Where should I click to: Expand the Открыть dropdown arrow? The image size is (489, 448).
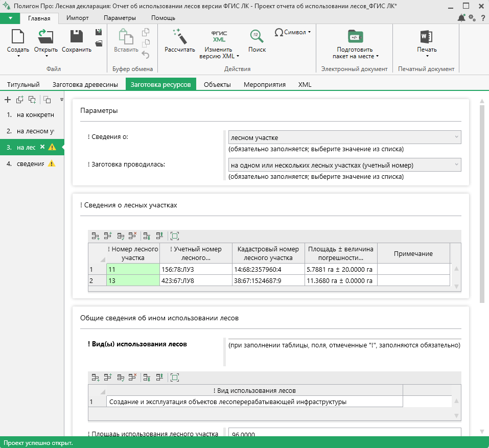pos(46,56)
